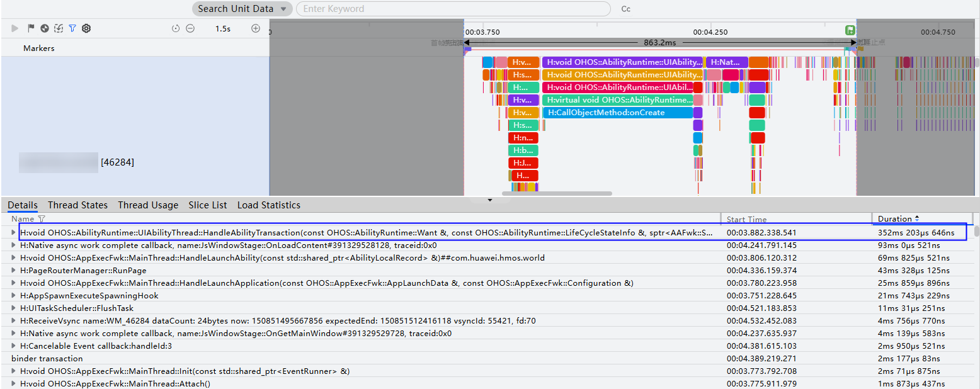Open the gear settings icon
The image size is (980, 389).
tap(86, 28)
